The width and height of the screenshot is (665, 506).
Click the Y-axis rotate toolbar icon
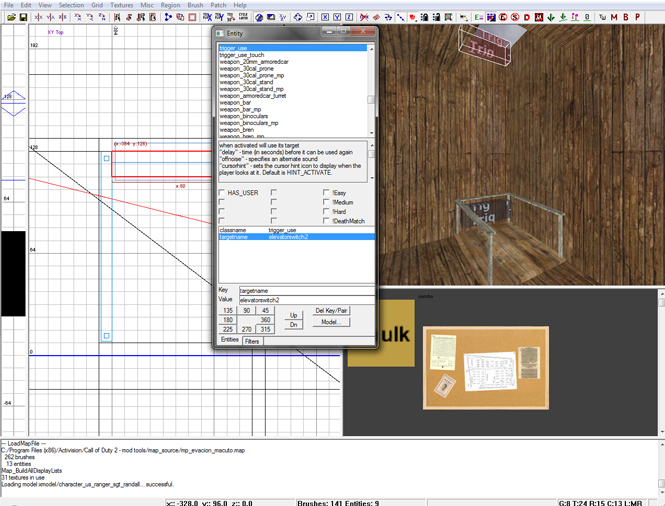click(90, 17)
